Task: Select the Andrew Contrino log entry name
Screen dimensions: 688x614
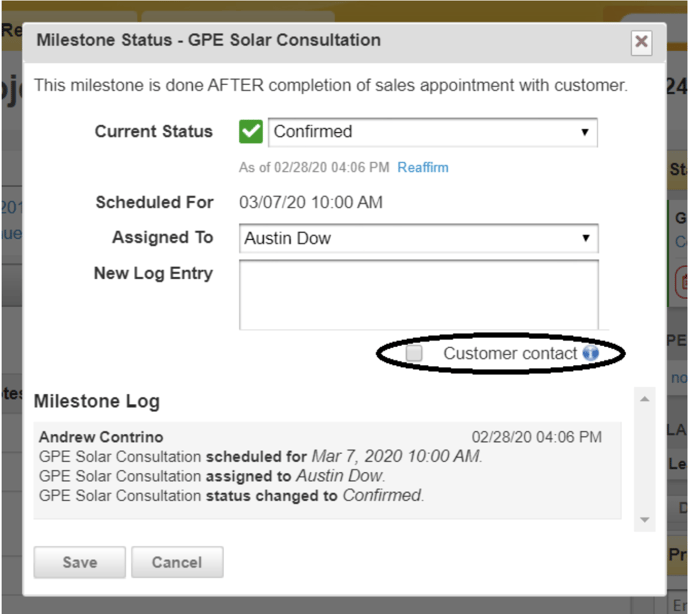Action: coord(100,437)
